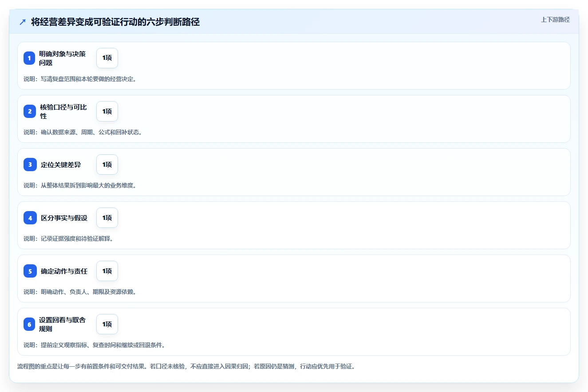Image resolution: width=588 pixels, height=392 pixels.
Task: Click step number badge 1
Action: [x=29, y=58]
